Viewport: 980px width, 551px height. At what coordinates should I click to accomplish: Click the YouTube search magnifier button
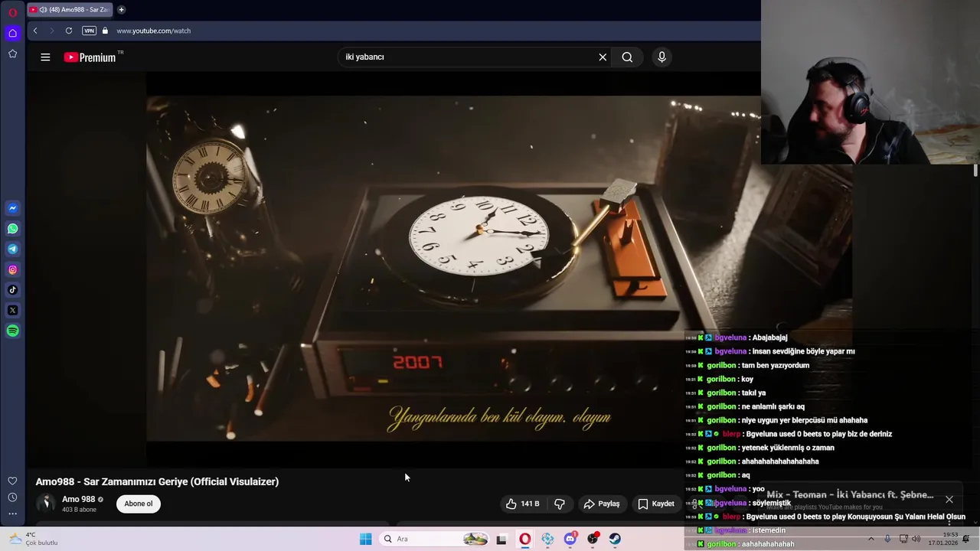click(627, 57)
